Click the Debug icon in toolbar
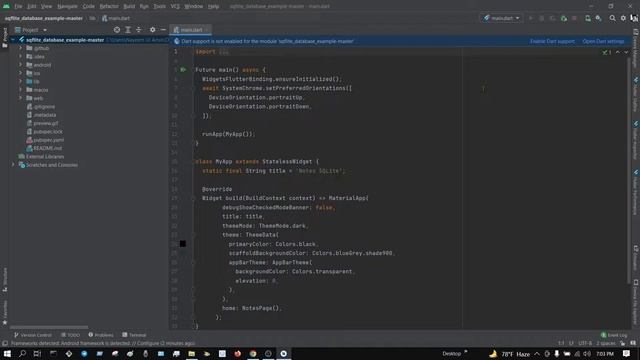640x360 pixels. click(542, 18)
